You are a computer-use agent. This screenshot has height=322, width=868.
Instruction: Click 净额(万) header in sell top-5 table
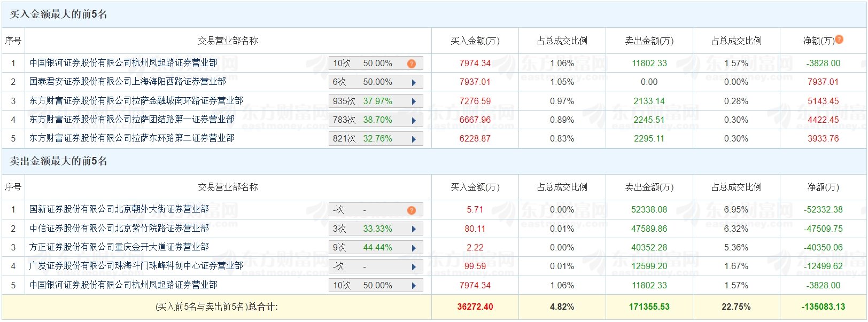click(x=823, y=187)
